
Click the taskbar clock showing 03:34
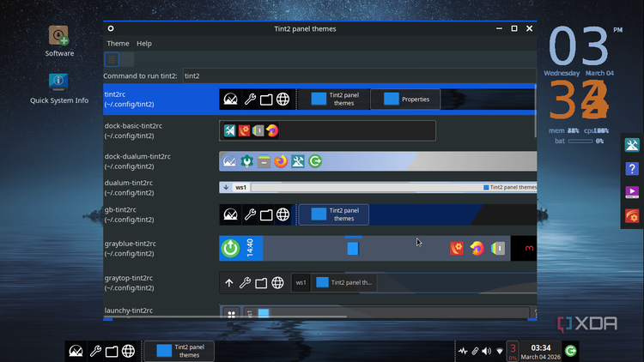(x=540, y=352)
